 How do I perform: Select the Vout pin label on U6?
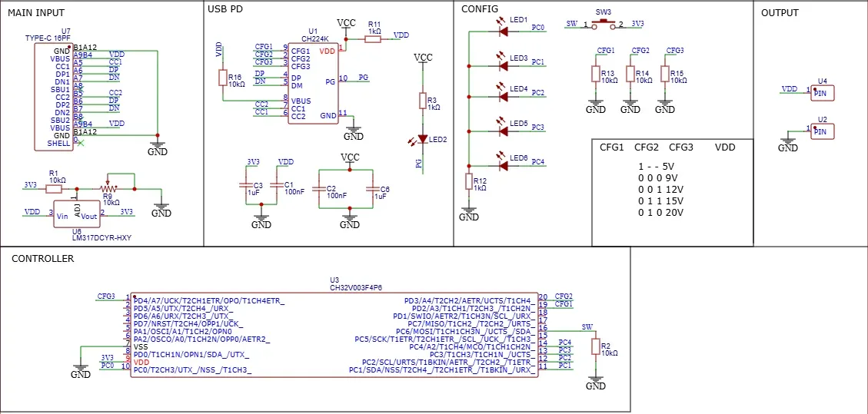(88, 217)
